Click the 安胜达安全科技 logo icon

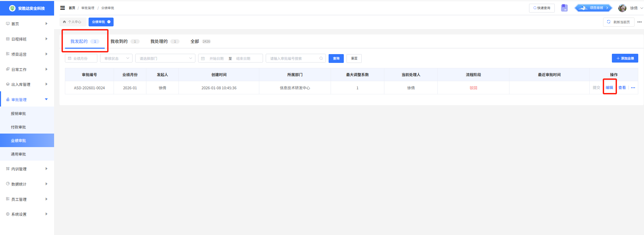point(13,8)
